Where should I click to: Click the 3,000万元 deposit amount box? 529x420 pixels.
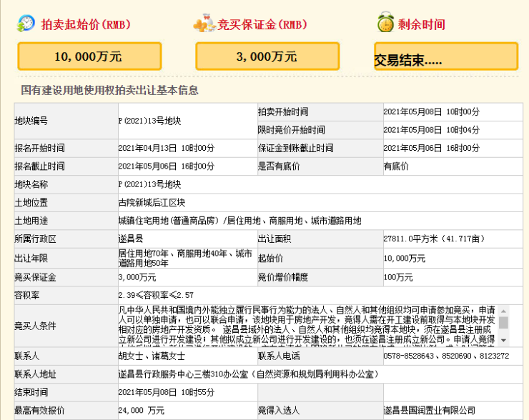click(x=267, y=56)
